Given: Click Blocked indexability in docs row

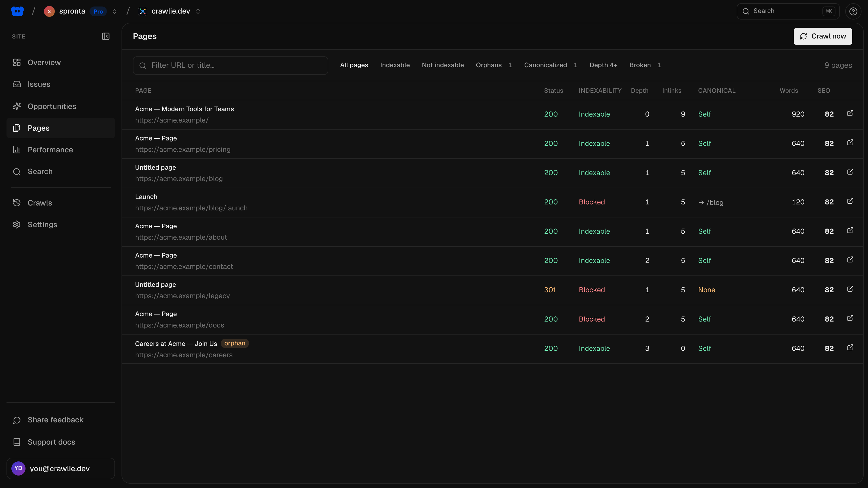Looking at the screenshot, I should click(592, 319).
